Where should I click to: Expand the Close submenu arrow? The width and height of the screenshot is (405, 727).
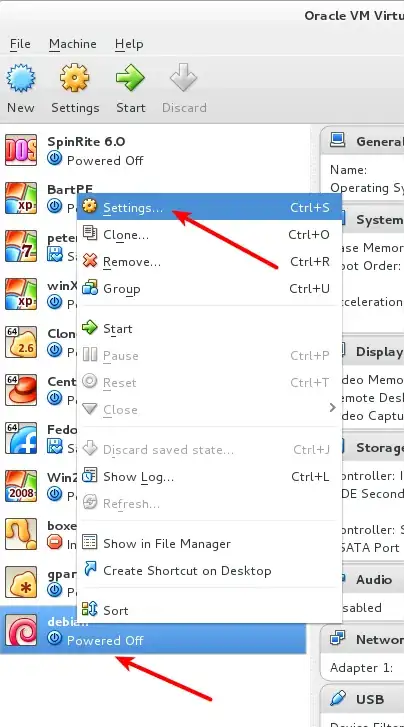click(x=332, y=408)
